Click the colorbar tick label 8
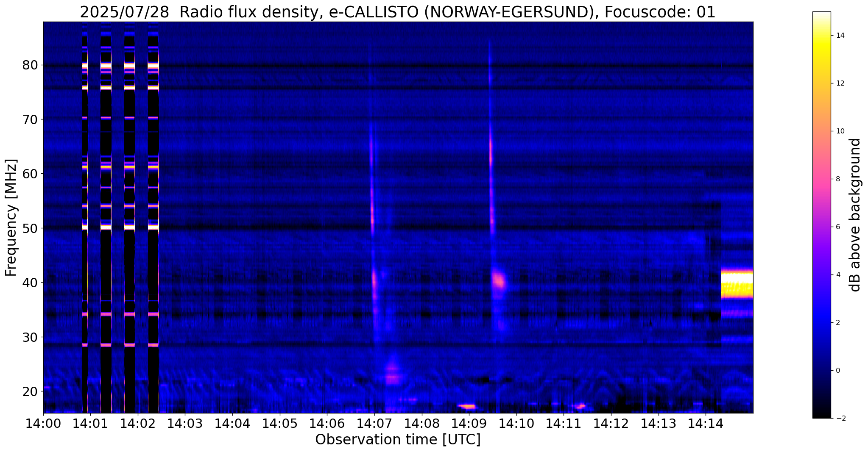This screenshot has height=452, width=868. coord(837,179)
